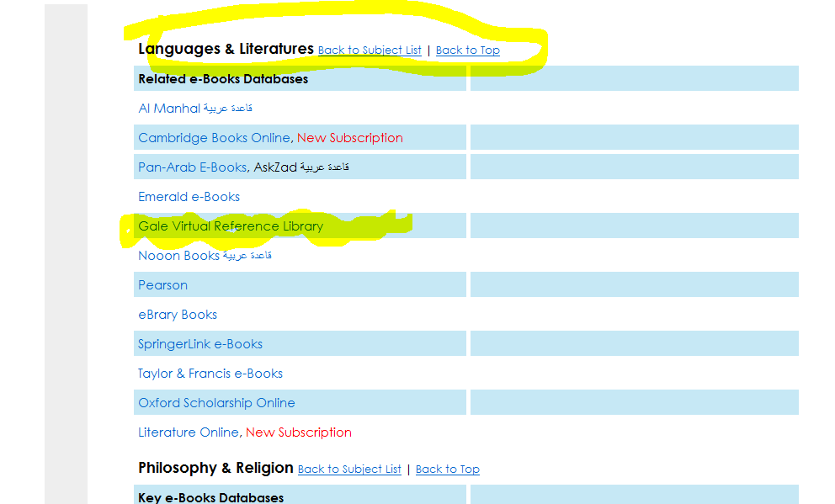The height and width of the screenshot is (504, 835).
Task: Click the Nooon Books link
Action: click(205, 256)
